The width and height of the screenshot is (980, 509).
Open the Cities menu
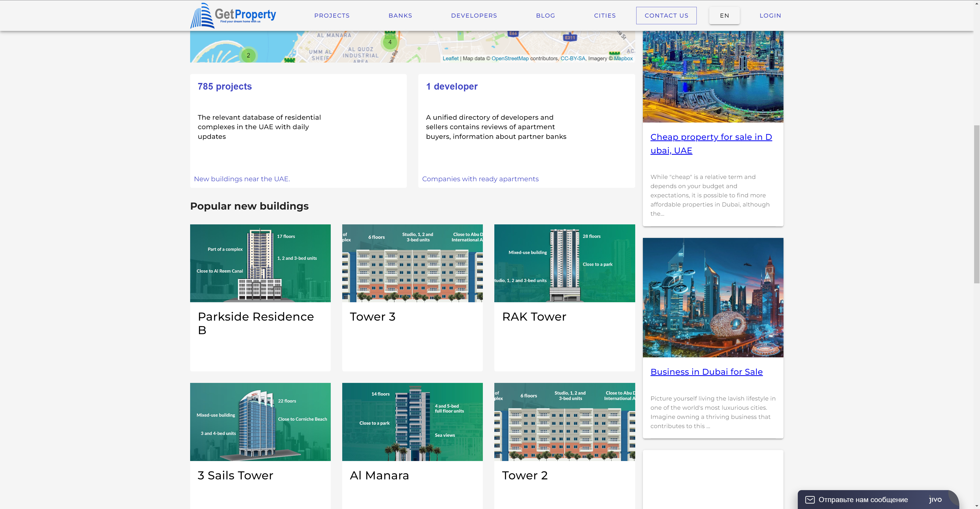pyautogui.click(x=605, y=16)
